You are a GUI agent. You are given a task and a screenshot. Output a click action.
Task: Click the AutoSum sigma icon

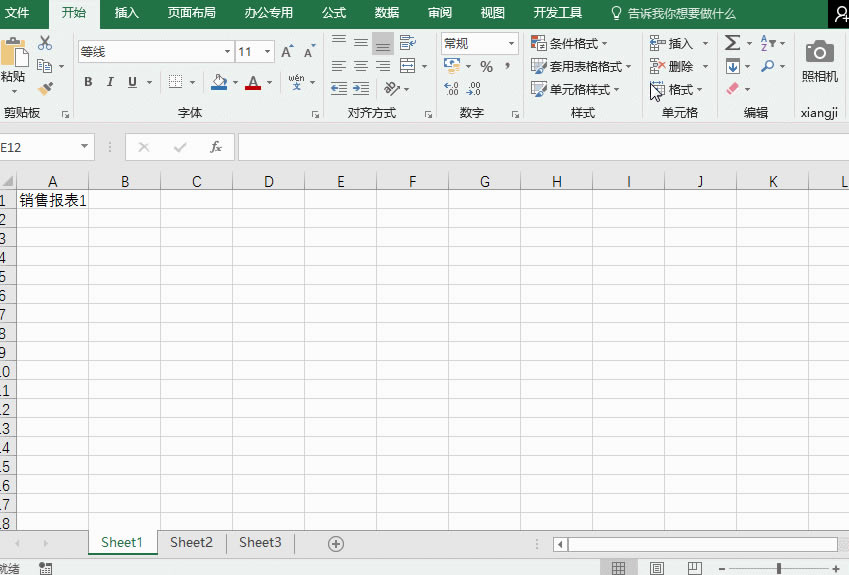tap(732, 43)
